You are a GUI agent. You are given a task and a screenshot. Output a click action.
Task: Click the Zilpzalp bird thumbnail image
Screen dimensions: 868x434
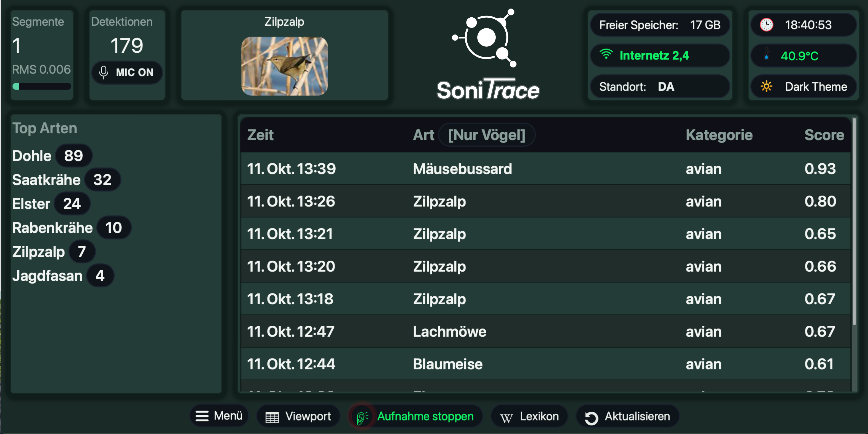point(284,66)
